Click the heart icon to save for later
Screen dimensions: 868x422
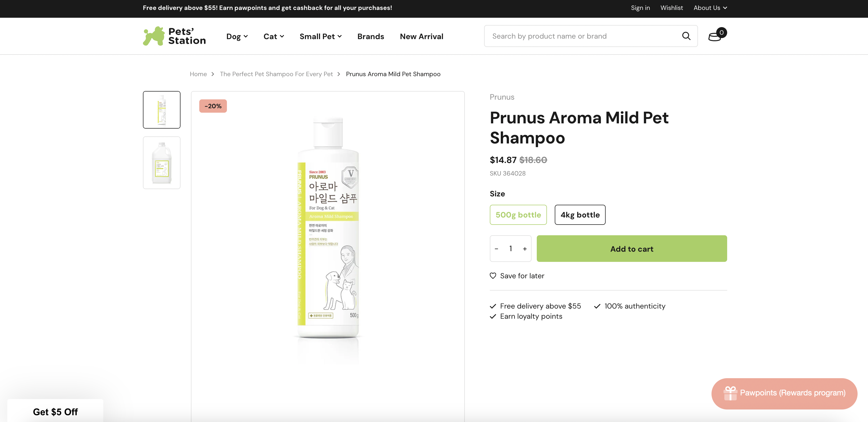[493, 276]
